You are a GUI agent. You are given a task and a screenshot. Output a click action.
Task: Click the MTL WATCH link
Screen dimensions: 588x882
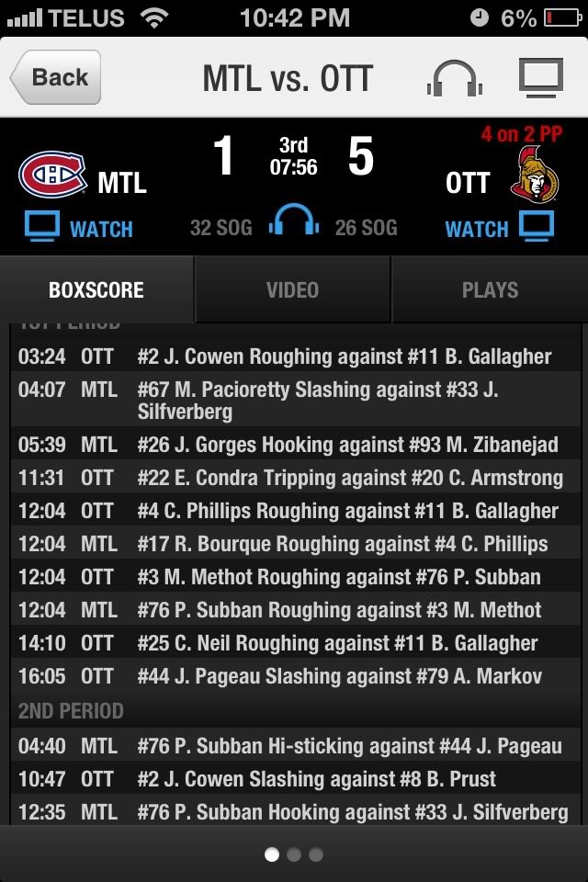point(101,229)
